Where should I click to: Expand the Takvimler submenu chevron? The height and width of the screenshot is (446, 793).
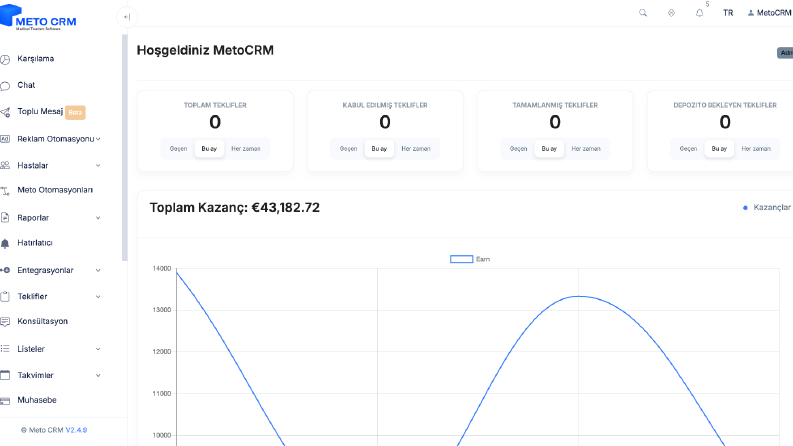(x=98, y=375)
